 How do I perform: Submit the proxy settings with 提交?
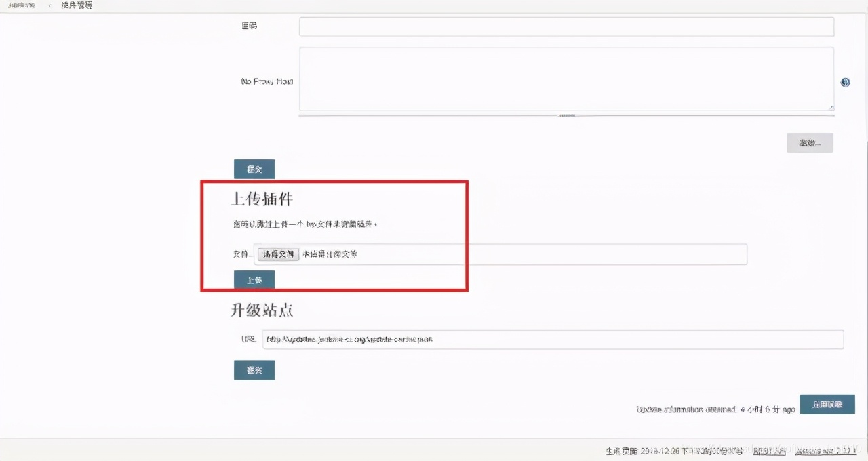pos(254,169)
